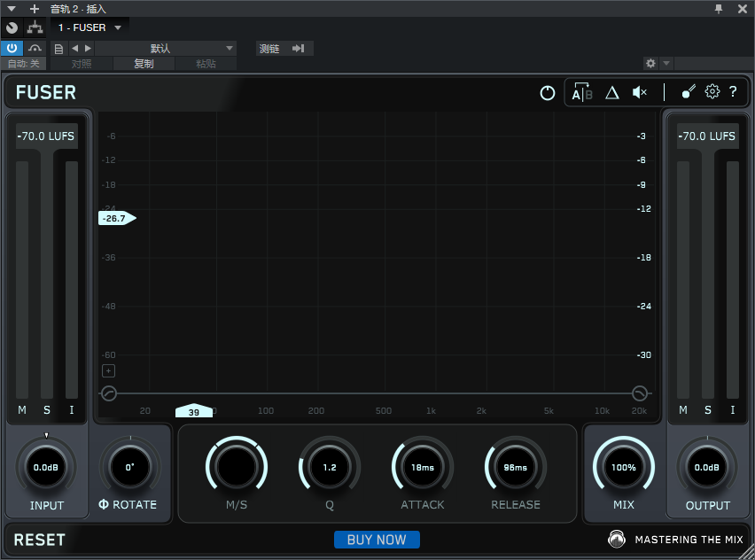Open the routing view icon
Viewport: 755px width, 560px height.
pyautogui.click(x=35, y=28)
